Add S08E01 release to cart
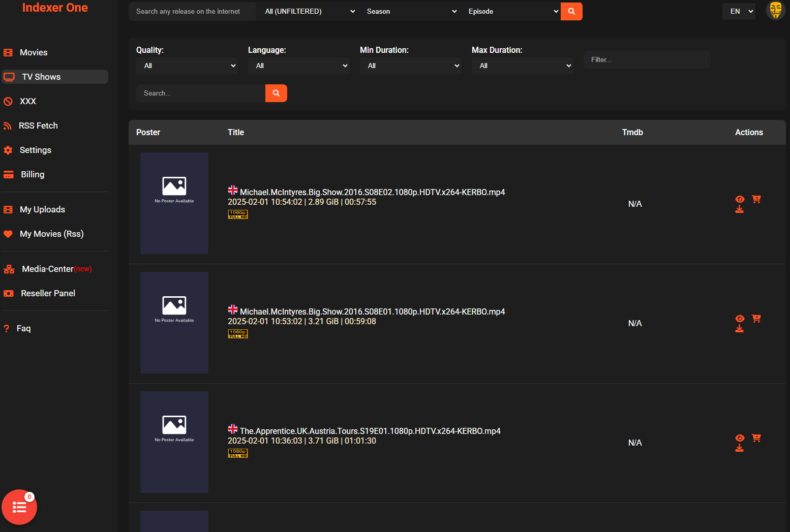The image size is (790, 532). (x=756, y=319)
